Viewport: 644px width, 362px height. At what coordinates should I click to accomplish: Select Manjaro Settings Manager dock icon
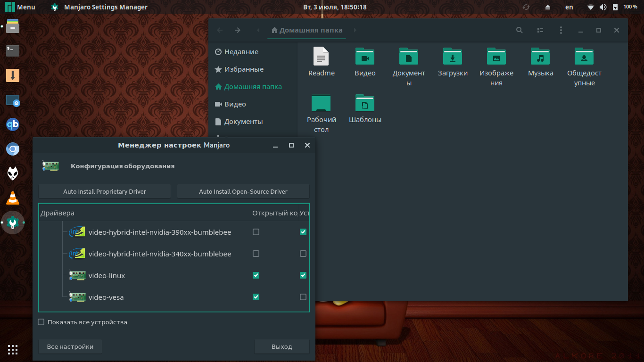pos(13,222)
